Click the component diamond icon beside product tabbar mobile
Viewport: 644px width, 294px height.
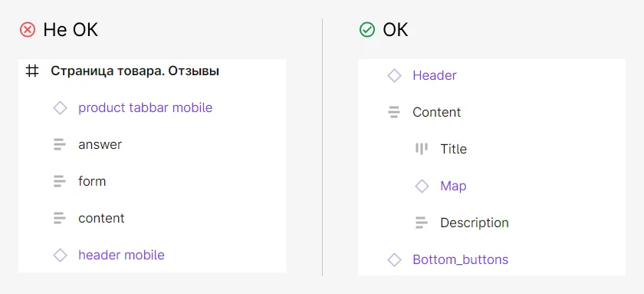point(60,108)
